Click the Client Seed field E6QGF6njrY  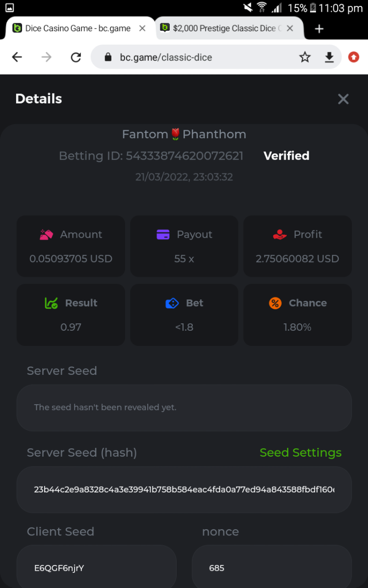(96, 568)
